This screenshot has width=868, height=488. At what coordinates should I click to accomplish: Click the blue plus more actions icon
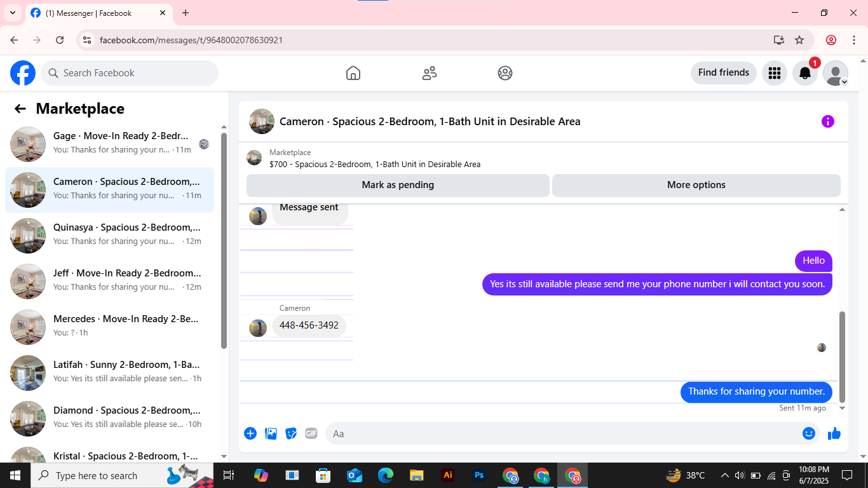click(250, 433)
